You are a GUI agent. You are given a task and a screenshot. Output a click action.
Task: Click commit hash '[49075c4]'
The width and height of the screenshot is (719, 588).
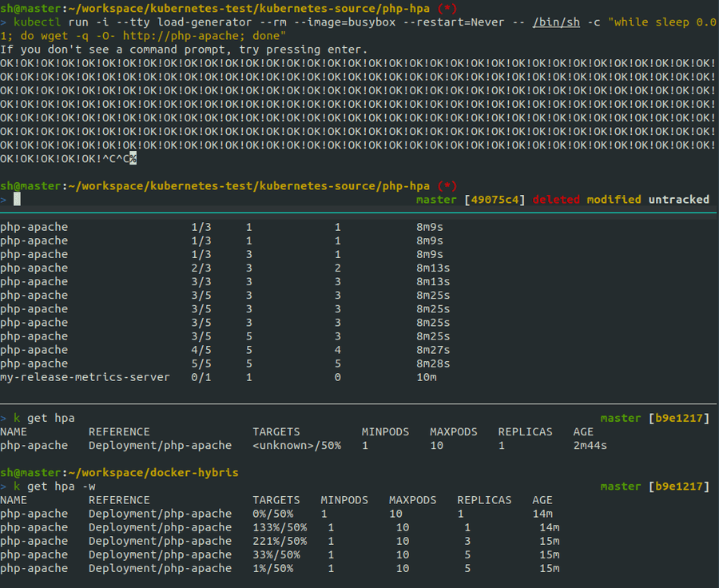(x=495, y=200)
